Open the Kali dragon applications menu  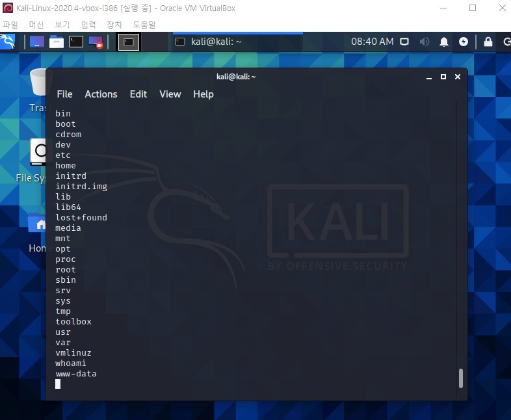point(8,42)
